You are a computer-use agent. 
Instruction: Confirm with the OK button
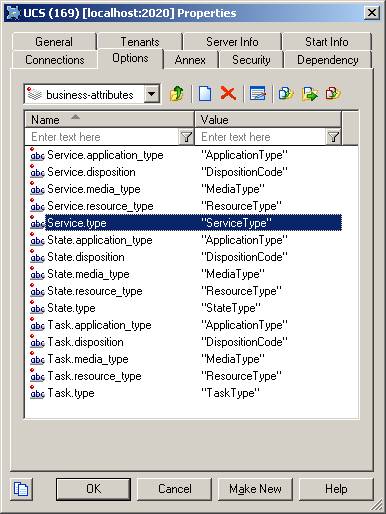93,489
